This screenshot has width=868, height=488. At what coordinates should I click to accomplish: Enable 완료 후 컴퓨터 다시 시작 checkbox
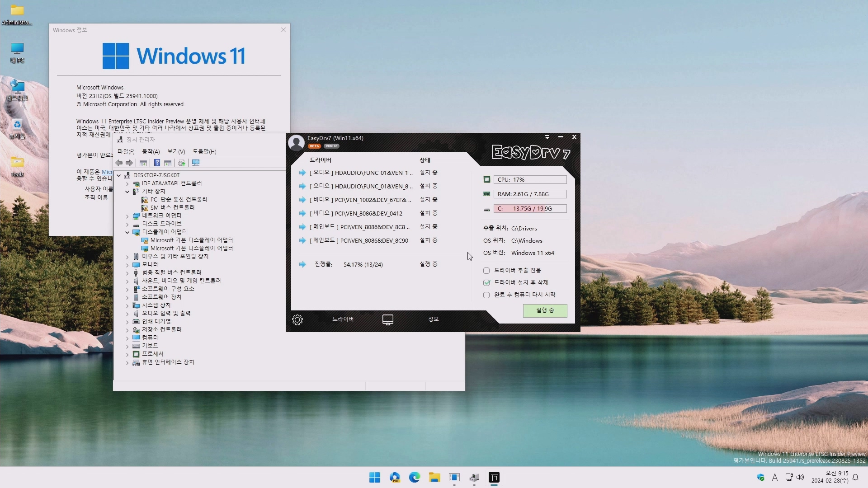[x=486, y=295]
